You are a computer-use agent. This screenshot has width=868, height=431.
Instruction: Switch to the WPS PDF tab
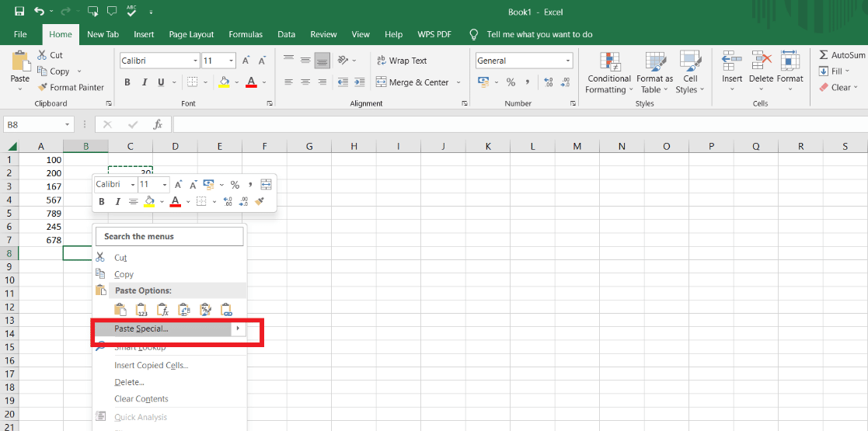(434, 34)
